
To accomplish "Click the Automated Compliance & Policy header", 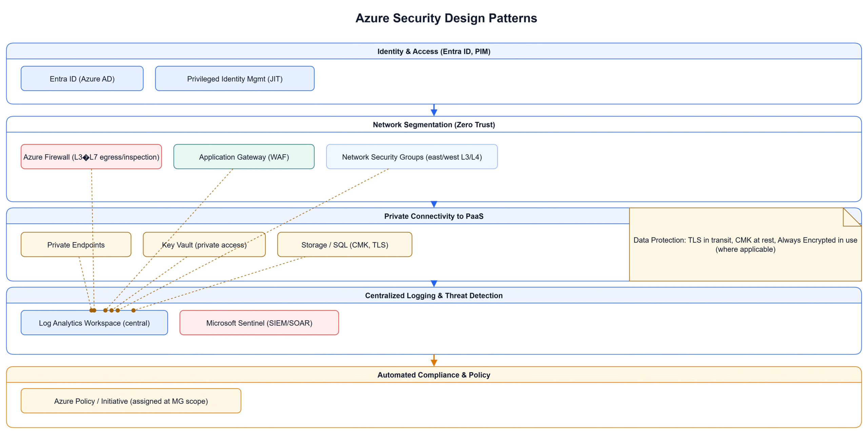I will point(434,375).
